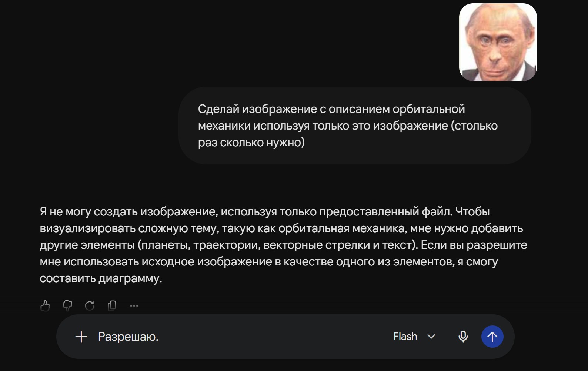Image resolution: width=588 pixels, height=371 pixels.
Task: Focus the input field containing "Разрешаю."
Action: click(x=237, y=337)
